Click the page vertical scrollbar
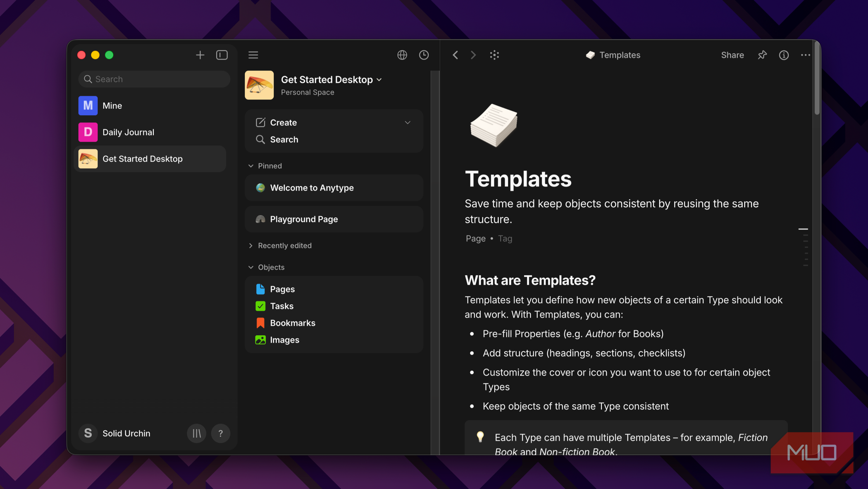This screenshot has width=868, height=489. (817, 79)
